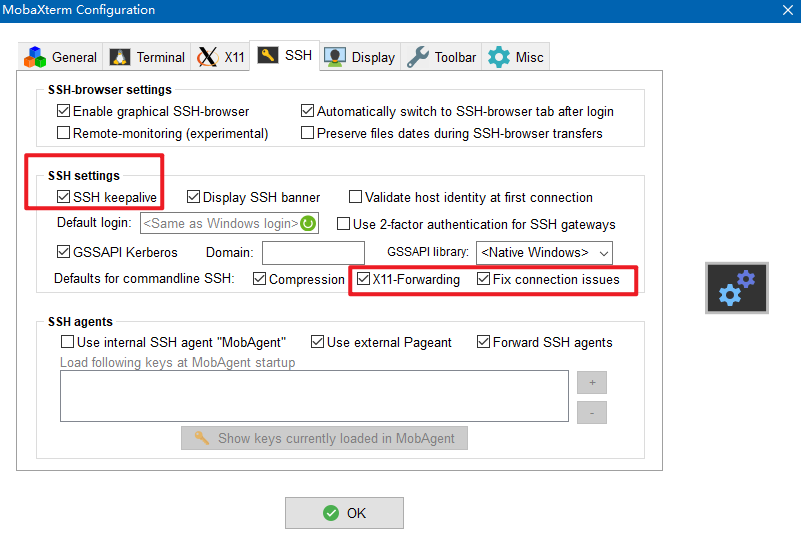Toggle Enable graphical SSH-browser checkbox
Viewport: 801px width, 543px height.
(x=63, y=111)
